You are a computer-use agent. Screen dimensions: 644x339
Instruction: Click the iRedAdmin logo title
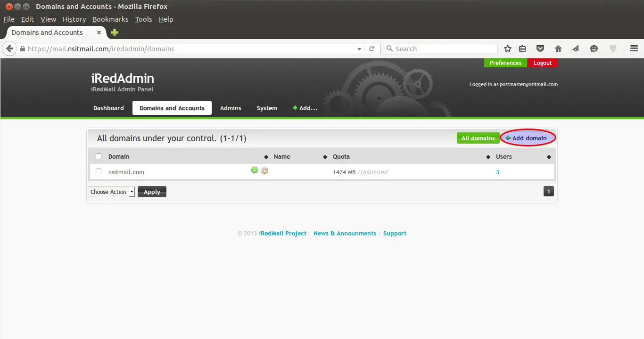point(123,78)
